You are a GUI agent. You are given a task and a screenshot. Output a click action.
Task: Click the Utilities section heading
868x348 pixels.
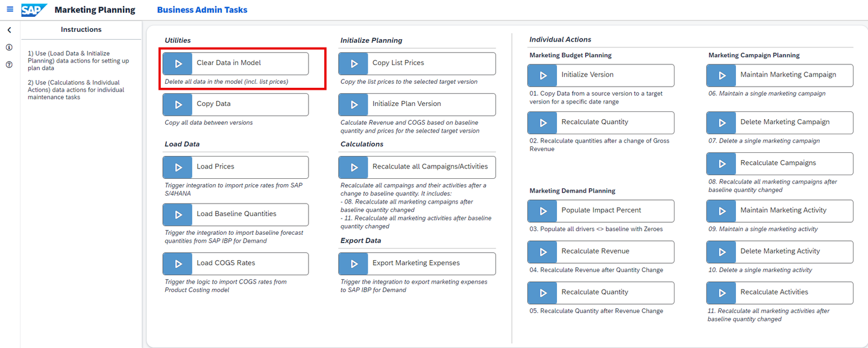pyautogui.click(x=178, y=40)
